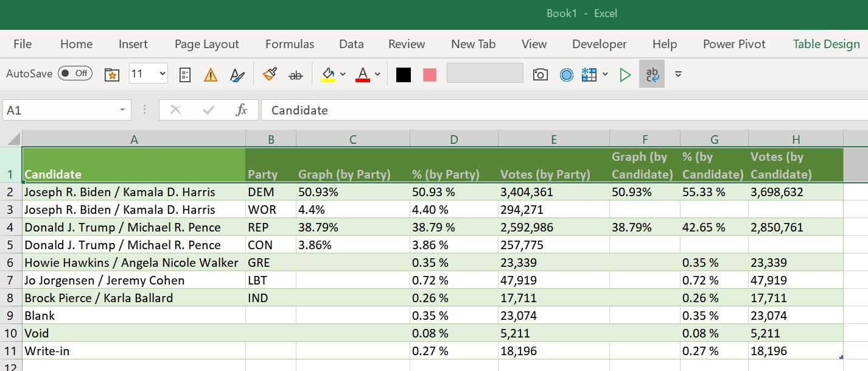The image size is (868, 371).
Task: Expand the Name Box dropdown arrow
Action: (x=123, y=110)
